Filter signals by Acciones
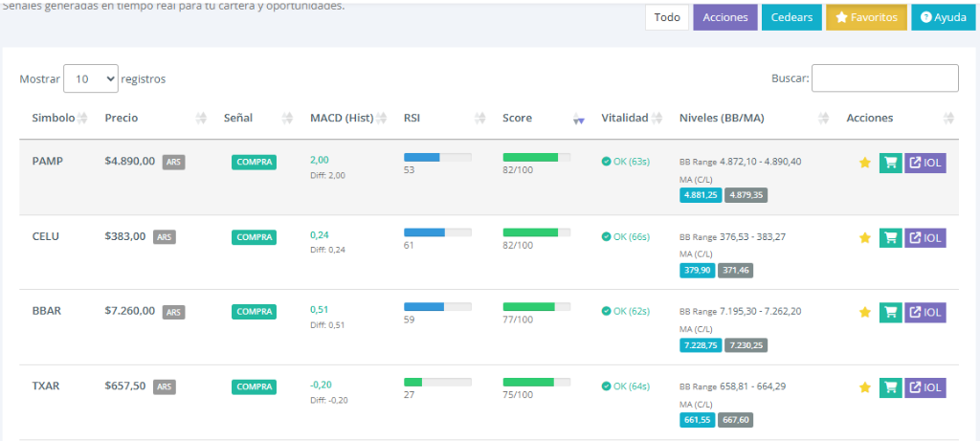 (725, 17)
